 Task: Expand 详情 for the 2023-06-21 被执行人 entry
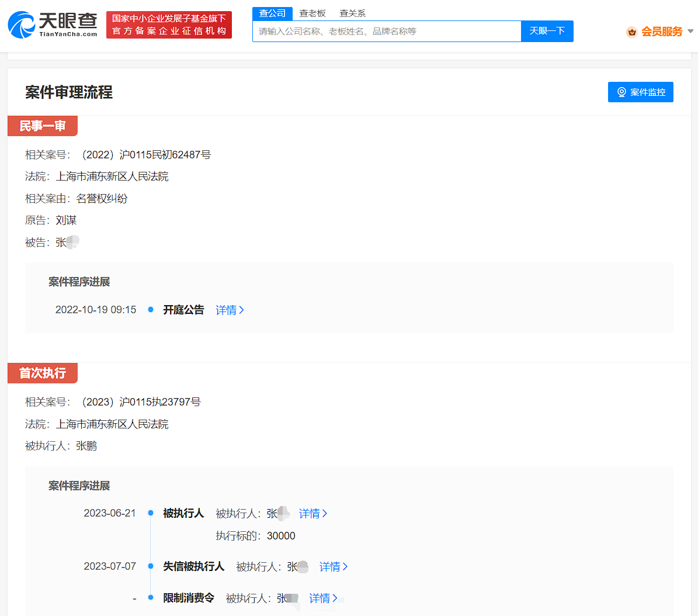point(313,514)
